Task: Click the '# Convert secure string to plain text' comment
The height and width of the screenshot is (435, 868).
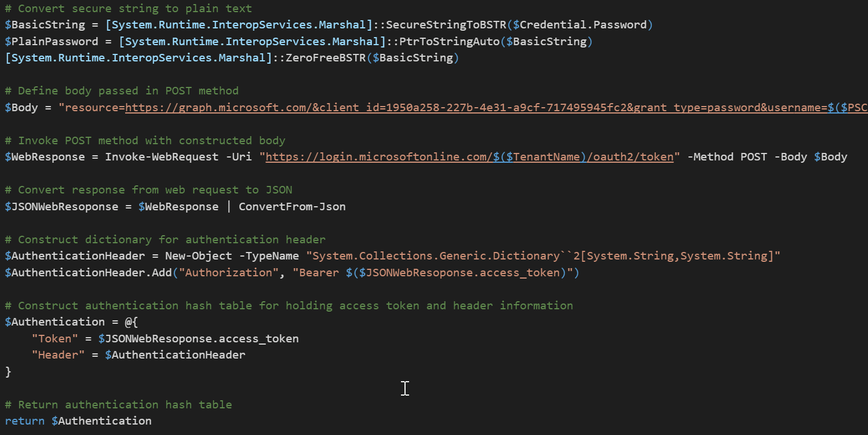Action: [x=129, y=8]
